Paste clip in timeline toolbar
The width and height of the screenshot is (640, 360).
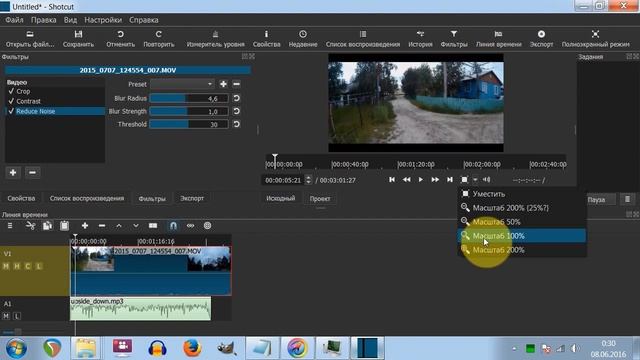[64, 226]
